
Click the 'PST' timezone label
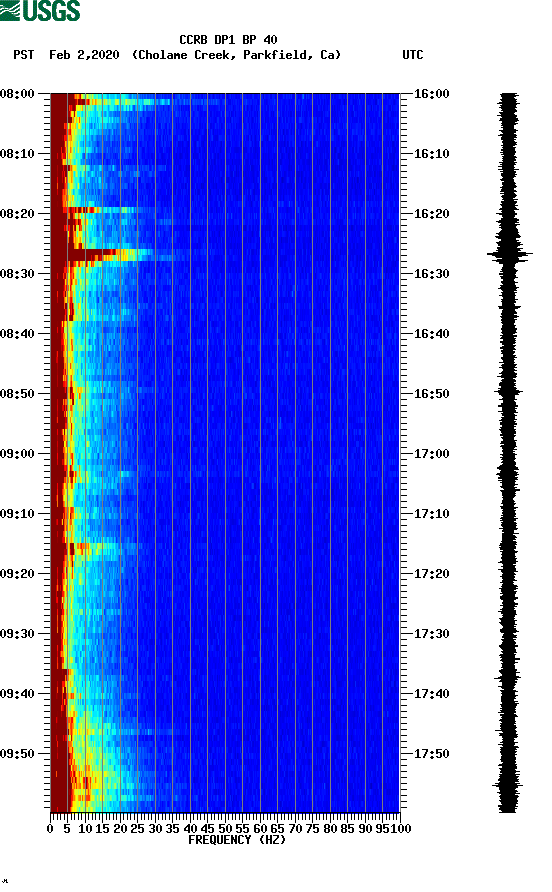(23, 55)
